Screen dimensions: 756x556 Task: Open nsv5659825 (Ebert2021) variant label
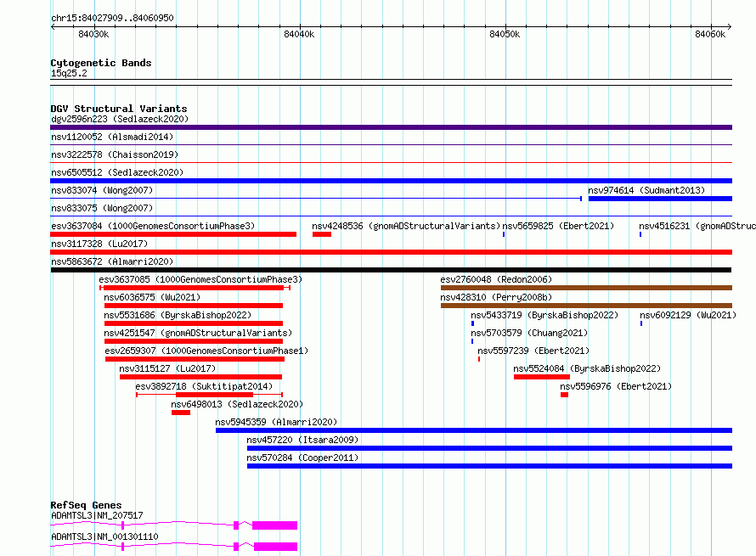click(558, 226)
